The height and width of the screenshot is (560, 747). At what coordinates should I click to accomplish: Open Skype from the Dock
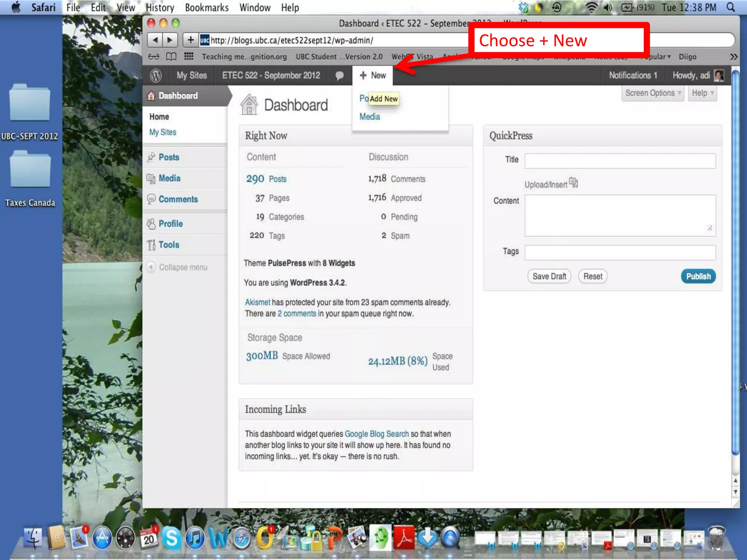tap(171, 538)
